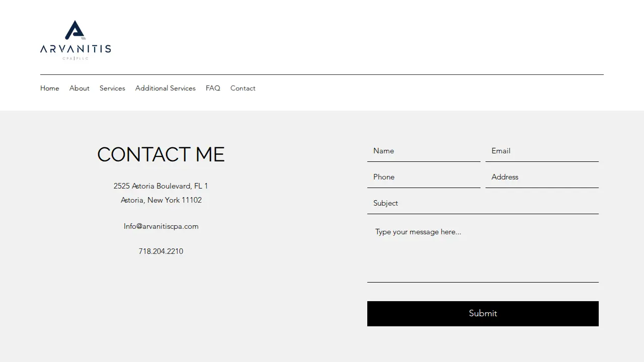Screen dimensions: 644x362
Task: Click the message text area
Action: (x=483, y=250)
